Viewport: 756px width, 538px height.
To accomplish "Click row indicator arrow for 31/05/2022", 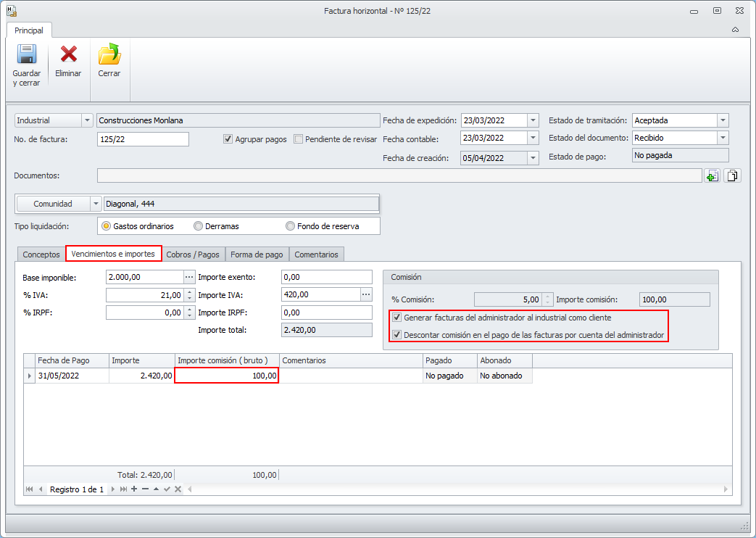I will [30, 376].
